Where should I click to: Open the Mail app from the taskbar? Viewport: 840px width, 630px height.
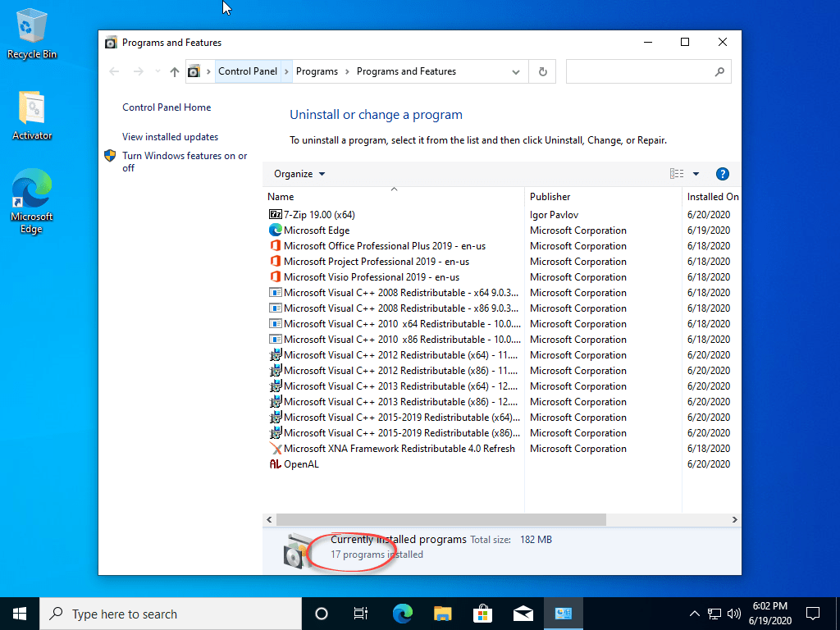point(523,614)
